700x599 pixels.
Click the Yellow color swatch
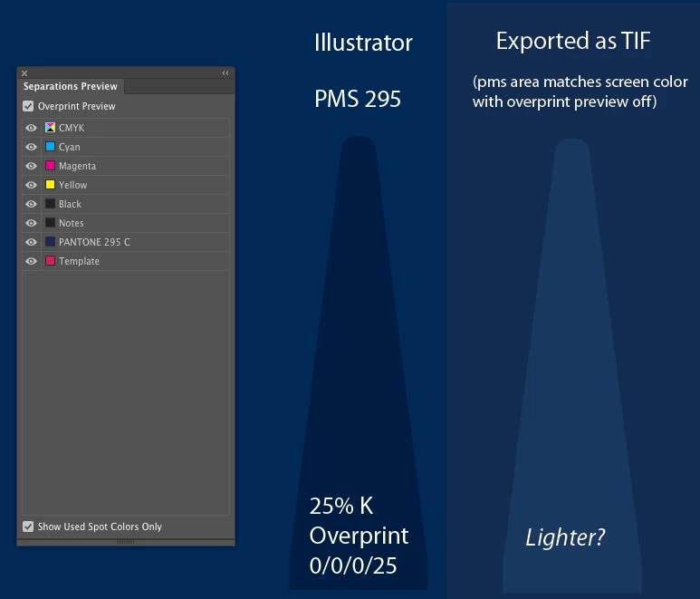click(x=51, y=185)
